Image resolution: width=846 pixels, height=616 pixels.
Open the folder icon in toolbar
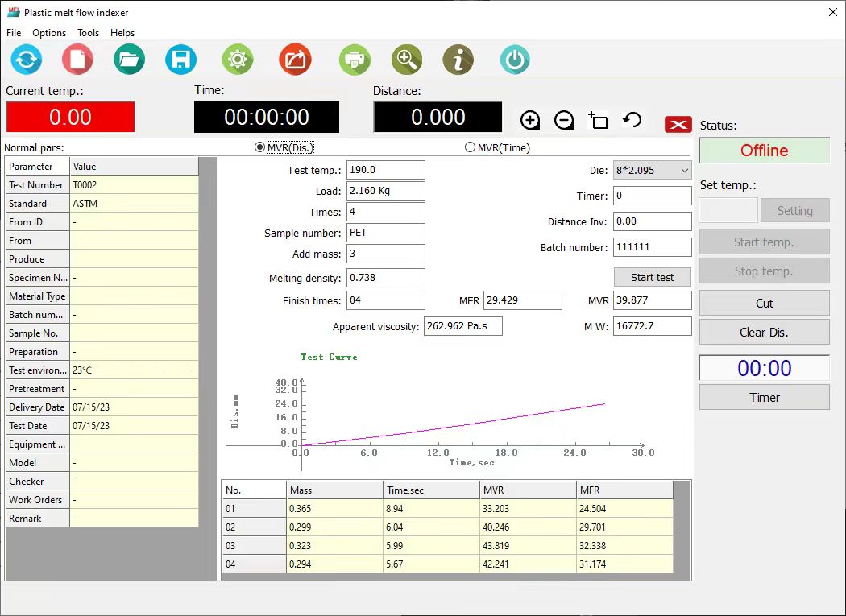click(129, 60)
